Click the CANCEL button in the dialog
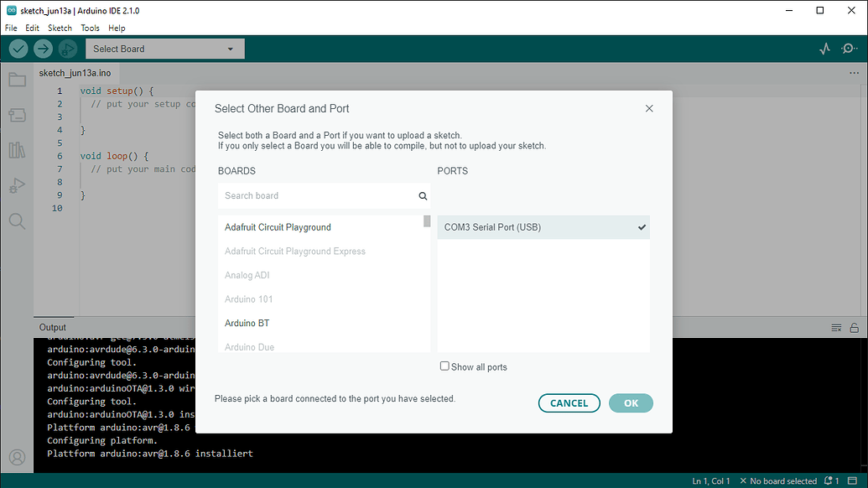The image size is (868, 488). point(569,402)
